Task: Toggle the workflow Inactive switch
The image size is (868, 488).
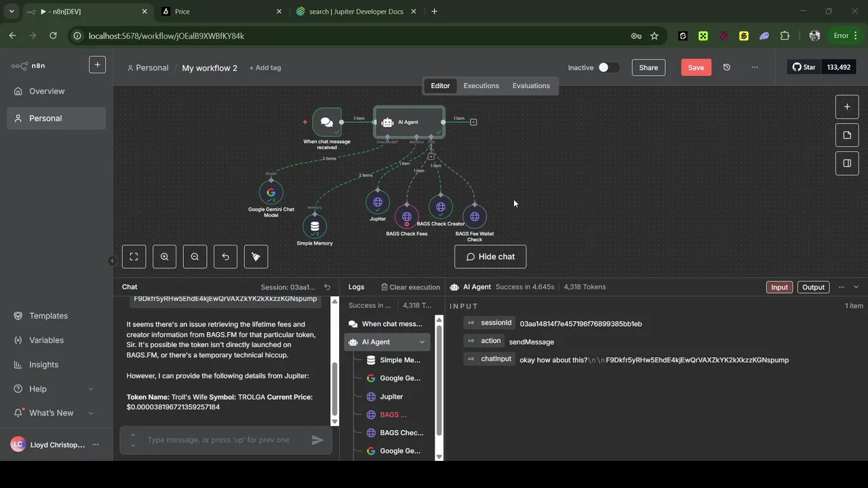Action: coord(608,68)
